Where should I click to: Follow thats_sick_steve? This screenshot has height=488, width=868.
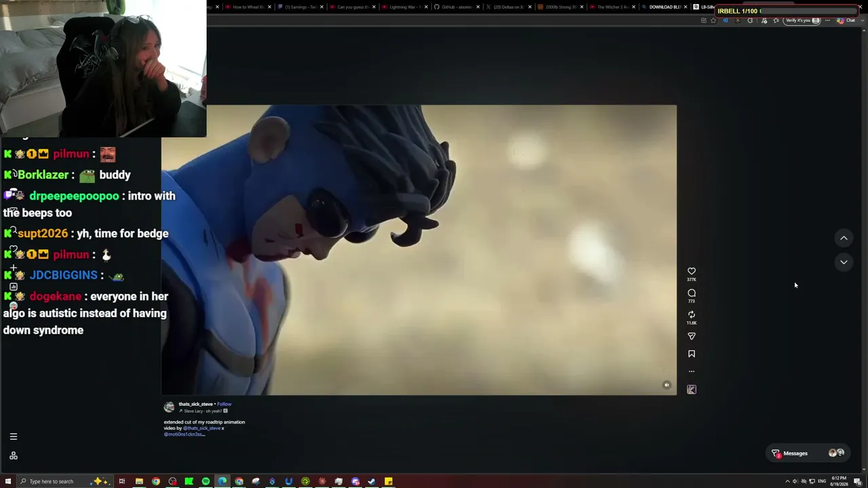coord(224,404)
